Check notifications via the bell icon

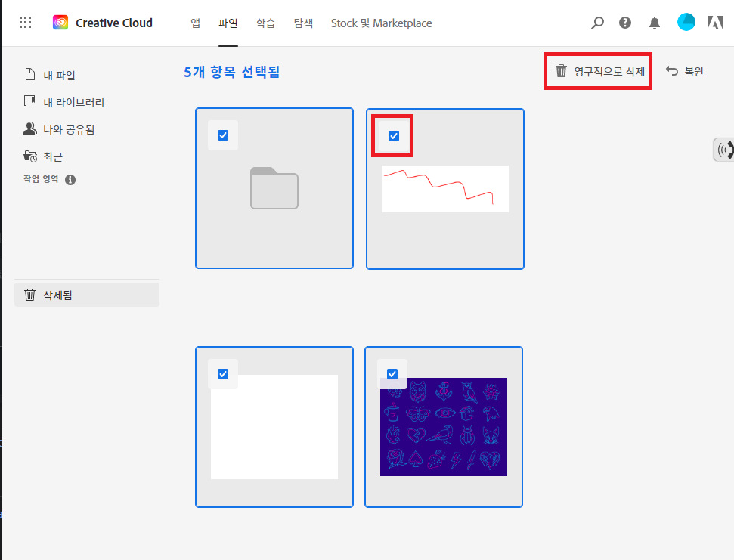[653, 23]
